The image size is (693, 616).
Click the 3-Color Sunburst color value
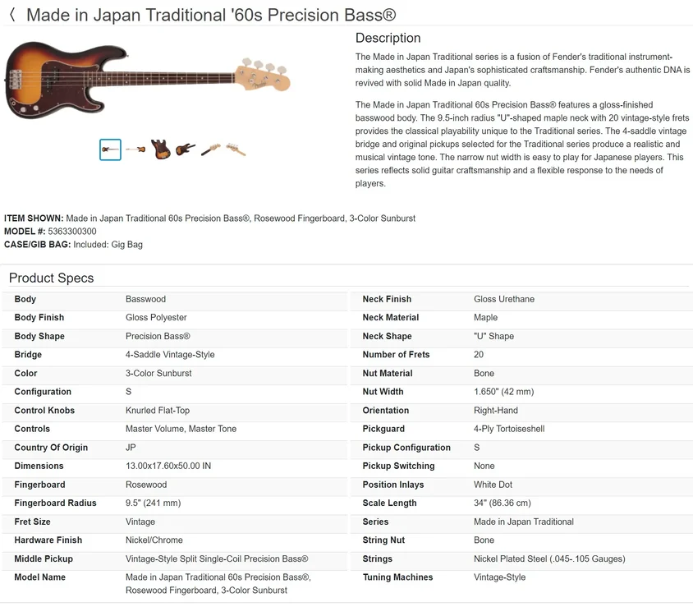coord(158,373)
